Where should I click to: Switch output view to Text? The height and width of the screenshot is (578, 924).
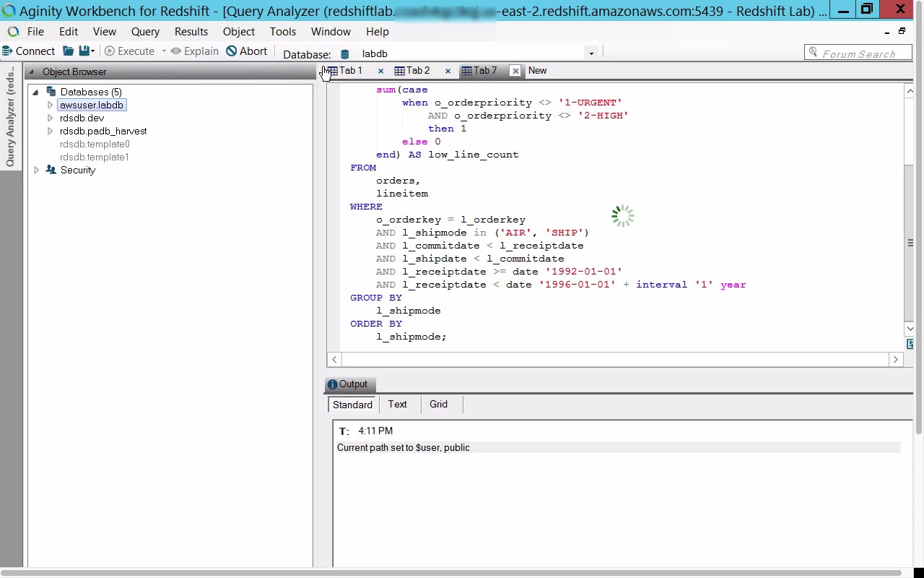[397, 405]
